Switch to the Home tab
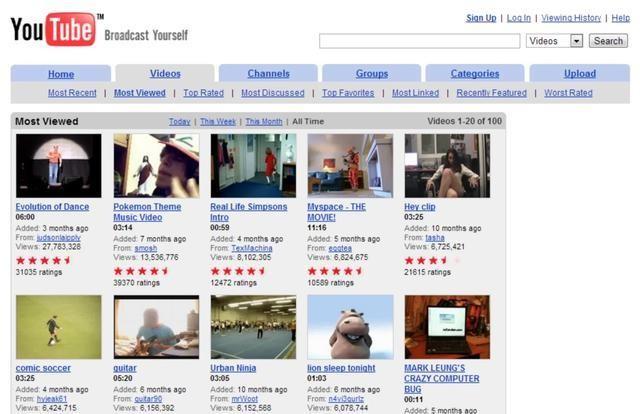This screenshot has width=640, height=414. click(61, 74)
